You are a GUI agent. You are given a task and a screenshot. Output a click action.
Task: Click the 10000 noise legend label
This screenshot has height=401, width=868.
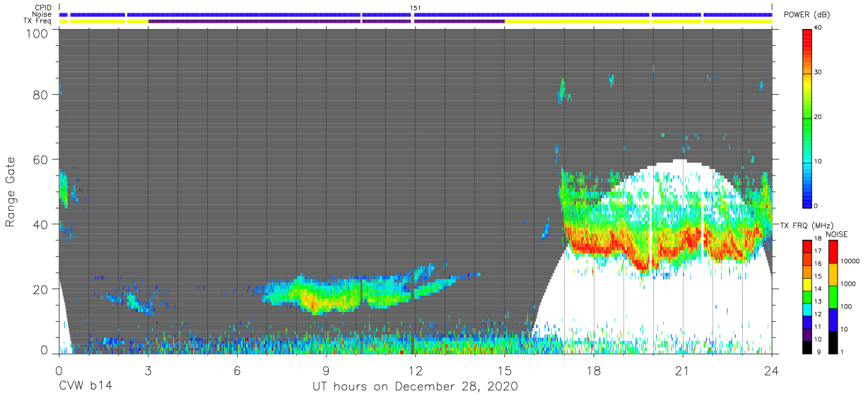point(850,261)
